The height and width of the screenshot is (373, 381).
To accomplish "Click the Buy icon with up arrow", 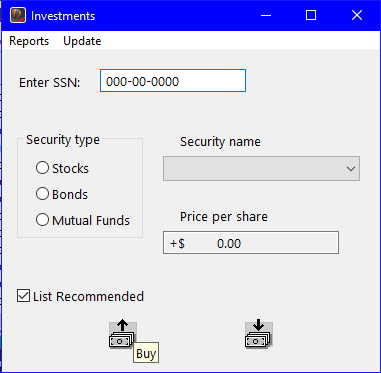I will pyautogui.click(x=122, y=334).
